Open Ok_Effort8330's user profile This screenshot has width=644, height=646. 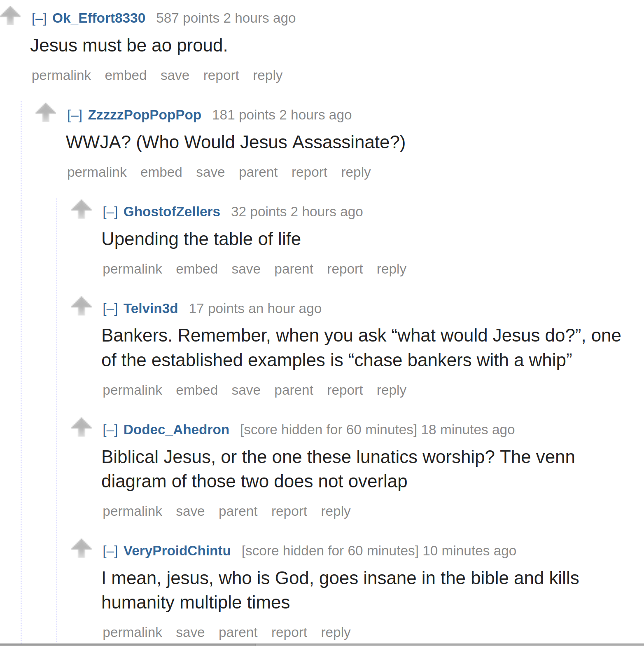point(99,18)
